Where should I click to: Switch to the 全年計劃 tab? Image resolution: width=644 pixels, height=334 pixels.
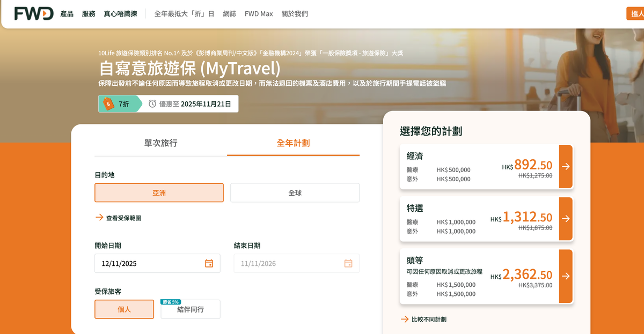[x=294, y=143]
